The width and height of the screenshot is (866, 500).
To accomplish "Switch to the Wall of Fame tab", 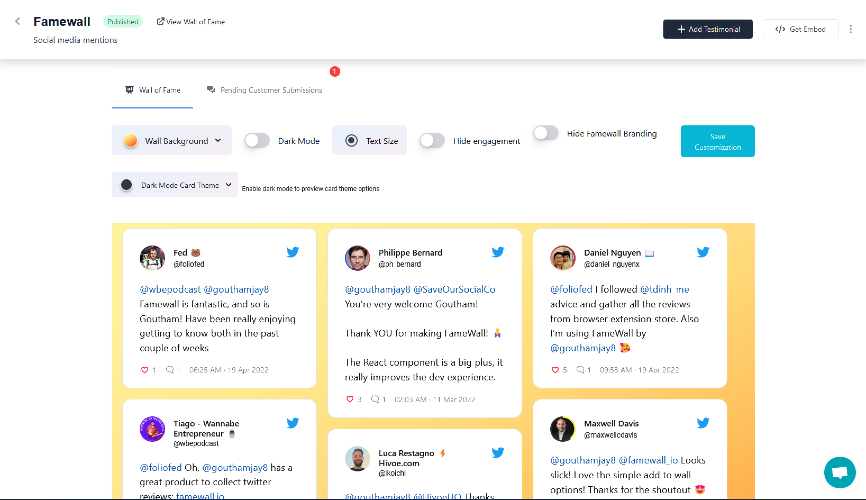I will (152, 90).
